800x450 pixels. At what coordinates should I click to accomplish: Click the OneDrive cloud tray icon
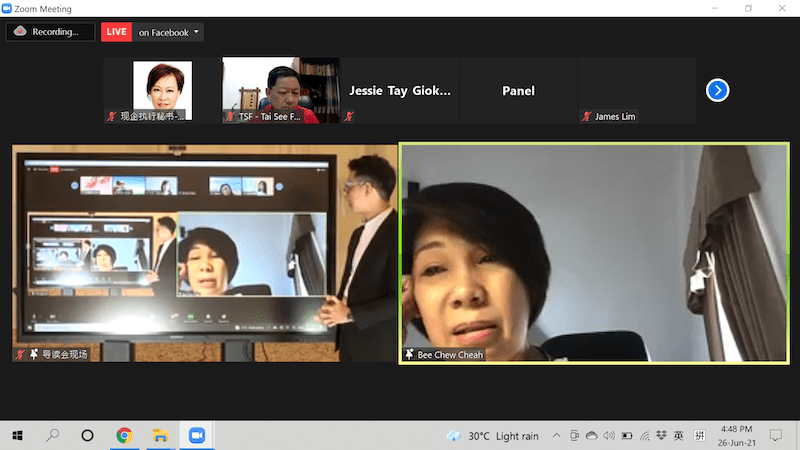pos(592,436)
